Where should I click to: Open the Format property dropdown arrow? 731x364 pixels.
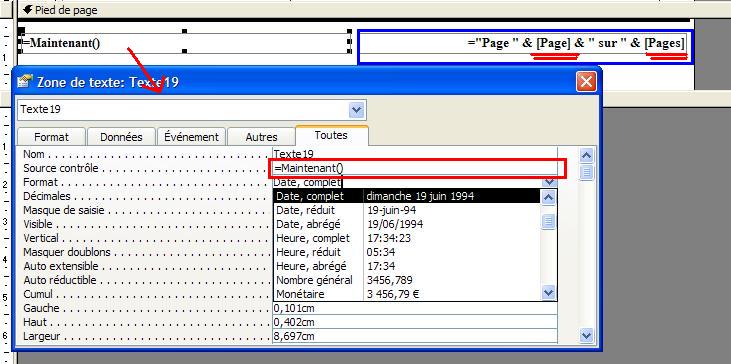coord(550,182)
